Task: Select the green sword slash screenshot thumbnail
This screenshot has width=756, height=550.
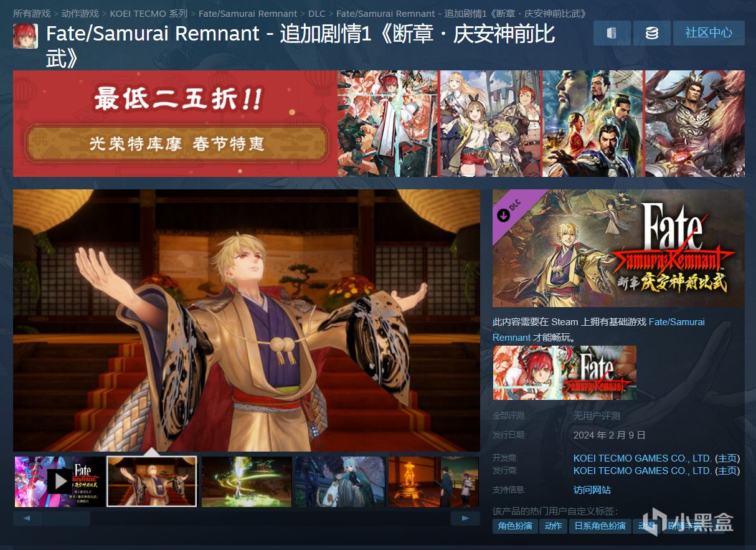Action: [247, 481]
